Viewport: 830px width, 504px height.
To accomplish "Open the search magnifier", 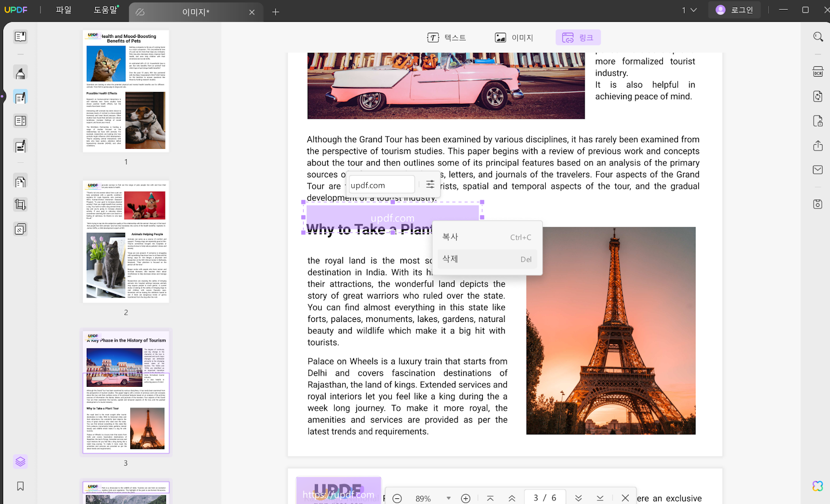I will (818, 37).
